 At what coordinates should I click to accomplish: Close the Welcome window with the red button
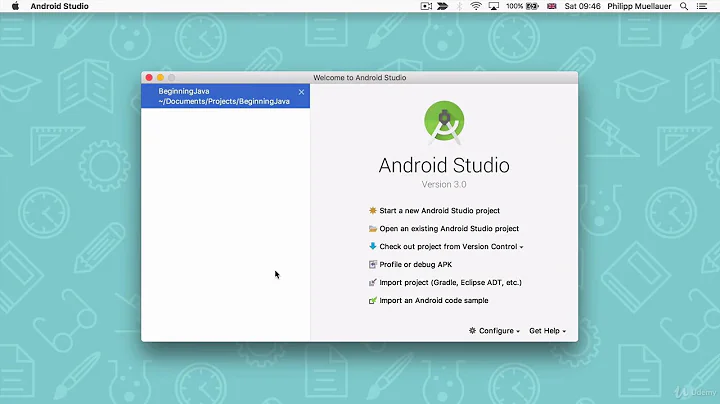149,78
